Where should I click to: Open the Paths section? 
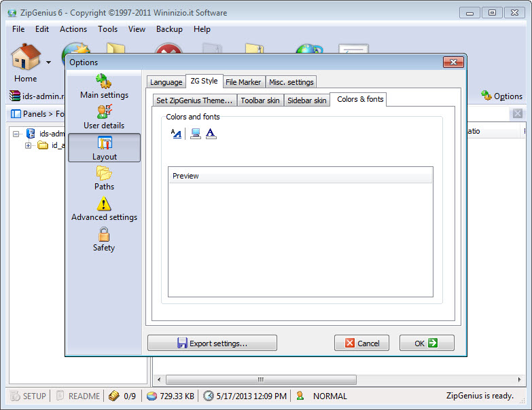104,179
